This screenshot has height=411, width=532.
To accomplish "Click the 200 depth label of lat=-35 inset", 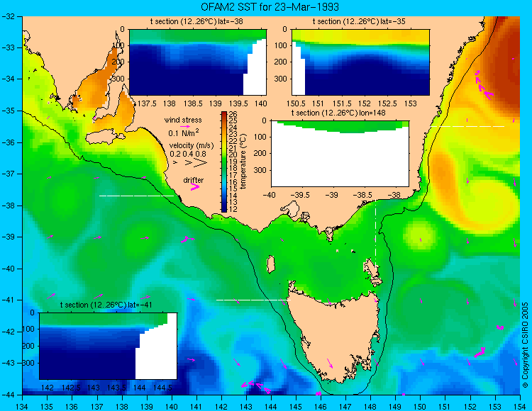I will click(x=281, y=62).
